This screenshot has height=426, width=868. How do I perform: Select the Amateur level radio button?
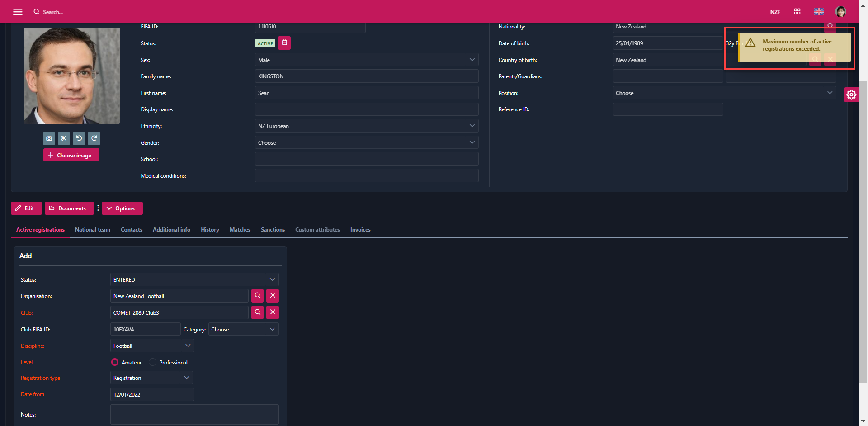(x=115, y=362)
